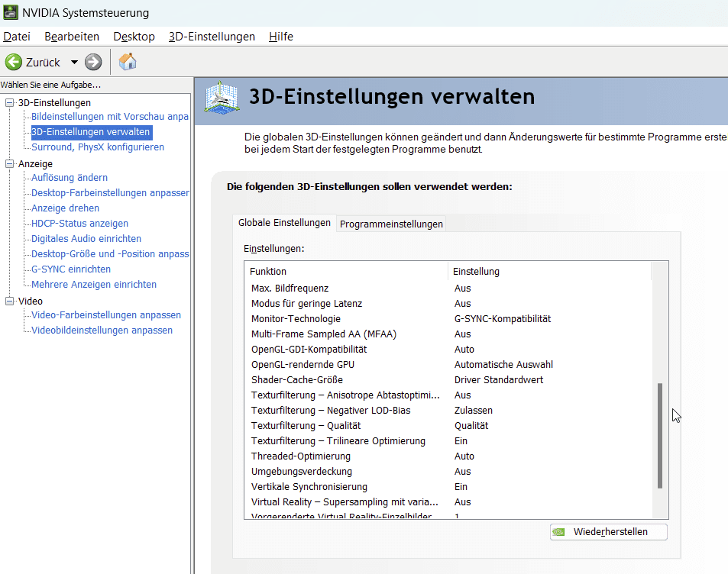The width and height of the screenshot is (728, 574).
Task: Click the Zulassen value
Action: (x=474, y=411)
